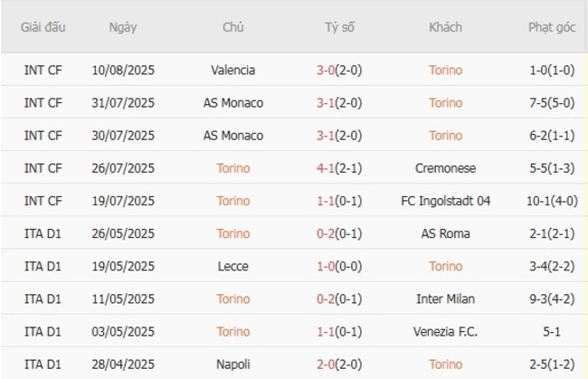Open the Inter Milan team link
588x379 pixels.
pyautogui.click(x=445, y=298)
